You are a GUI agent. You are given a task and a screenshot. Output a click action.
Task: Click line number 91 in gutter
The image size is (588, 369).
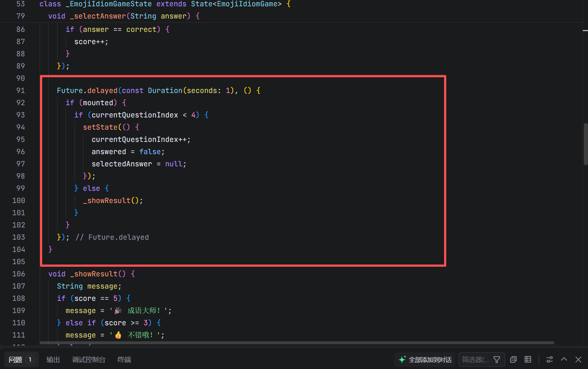point(20,90)
